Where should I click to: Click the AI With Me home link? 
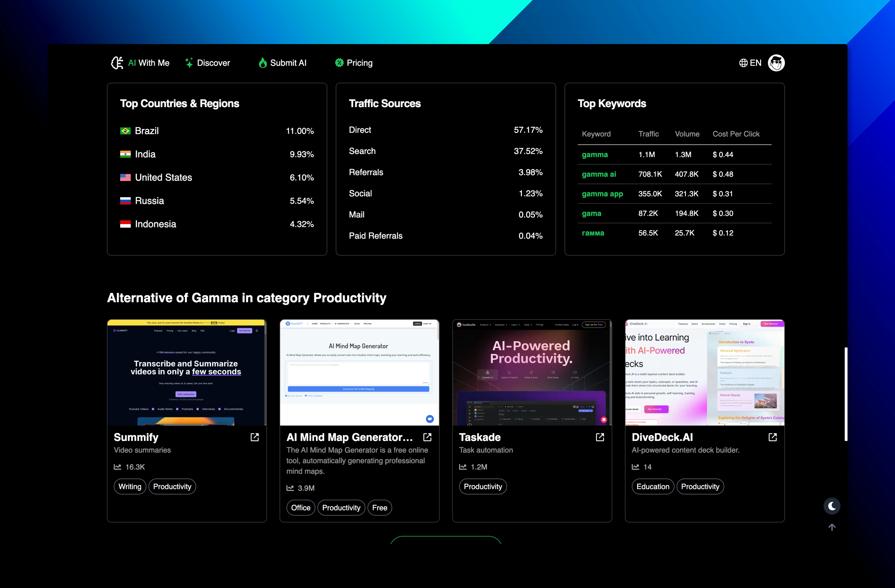[x=140, y=63]
